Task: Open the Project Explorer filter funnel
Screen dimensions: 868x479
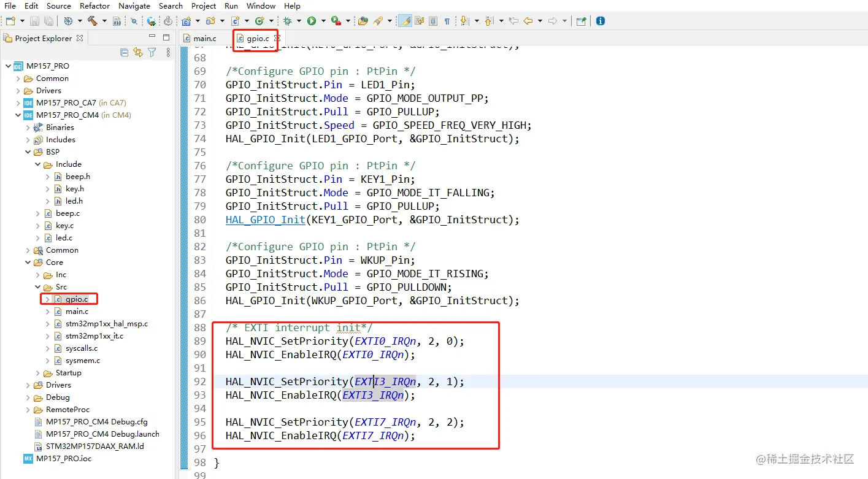Action: tap(152, 53)
